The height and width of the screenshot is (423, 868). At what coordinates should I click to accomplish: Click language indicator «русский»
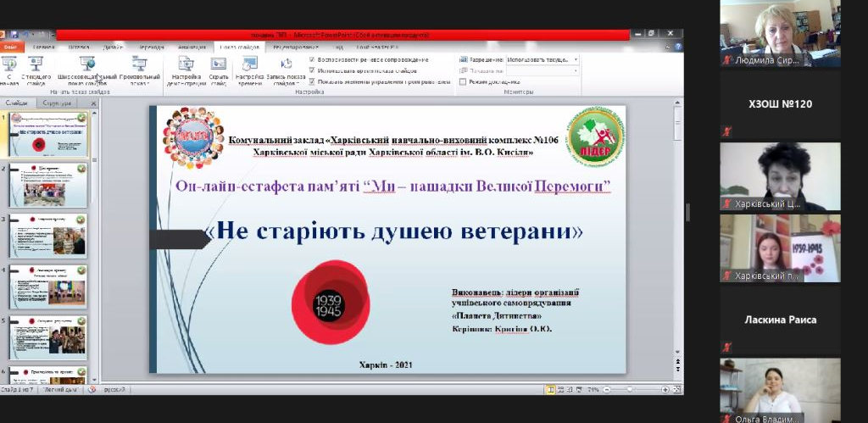pyautogui.click(x=114, y=390)
